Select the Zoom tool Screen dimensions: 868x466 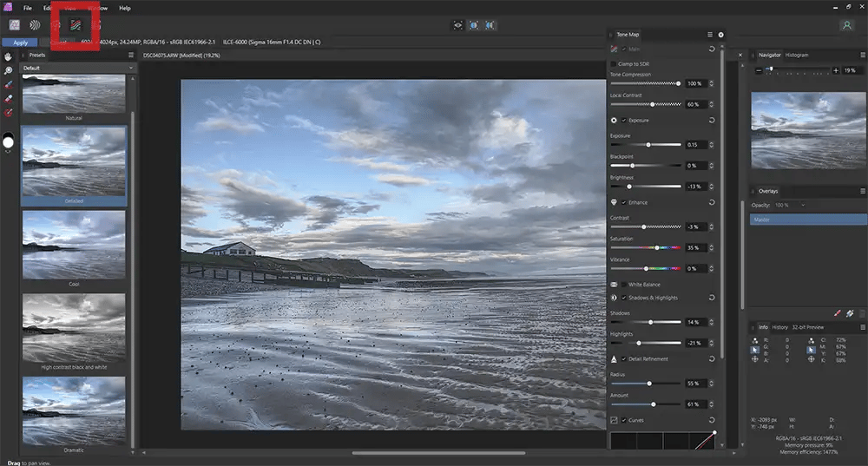pyautogui.click(x=9, y=71)
